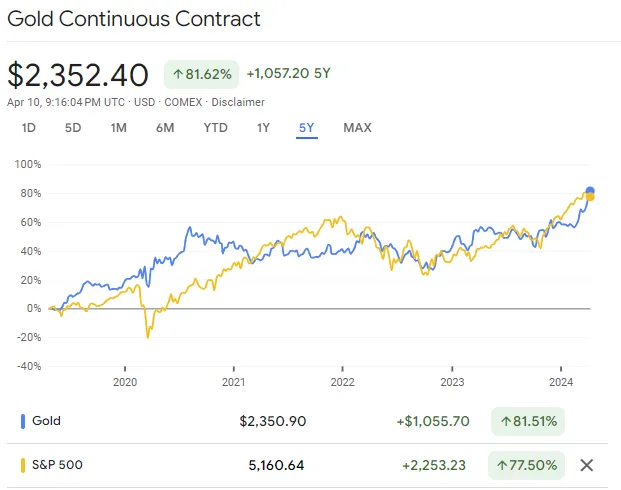Click the S&P 500 77.50% change badge
This screenshot has height=490, width=621.
[x=527, y=465]
